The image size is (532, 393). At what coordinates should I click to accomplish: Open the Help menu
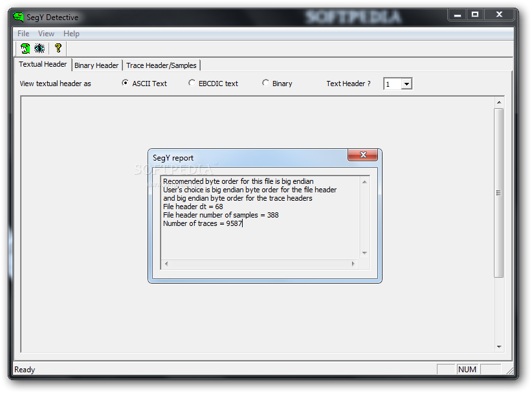coord(71,34)
